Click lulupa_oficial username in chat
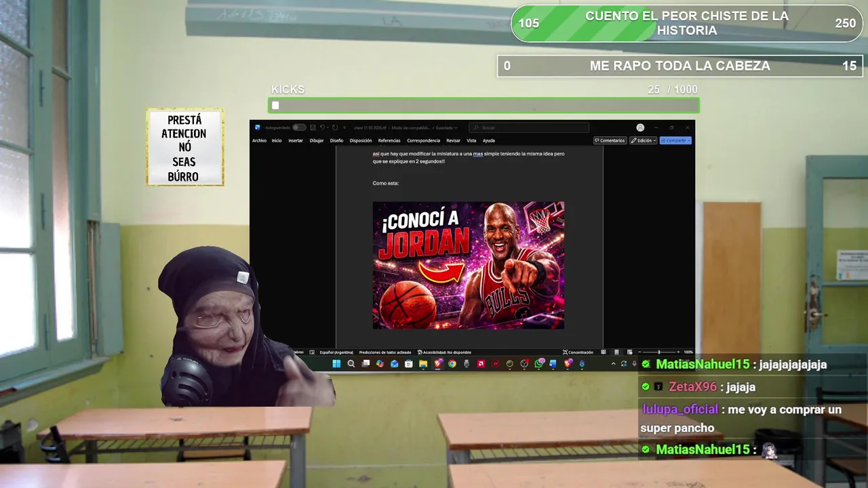The width and height of the screenshot is (868, 488). point(680,409)
